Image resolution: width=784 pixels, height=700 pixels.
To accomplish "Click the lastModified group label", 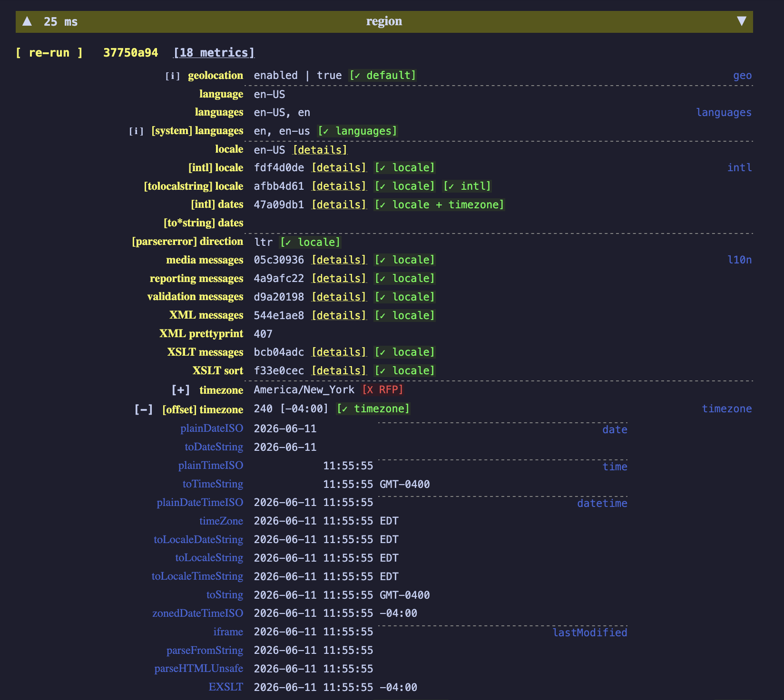I will click(590, 633).
